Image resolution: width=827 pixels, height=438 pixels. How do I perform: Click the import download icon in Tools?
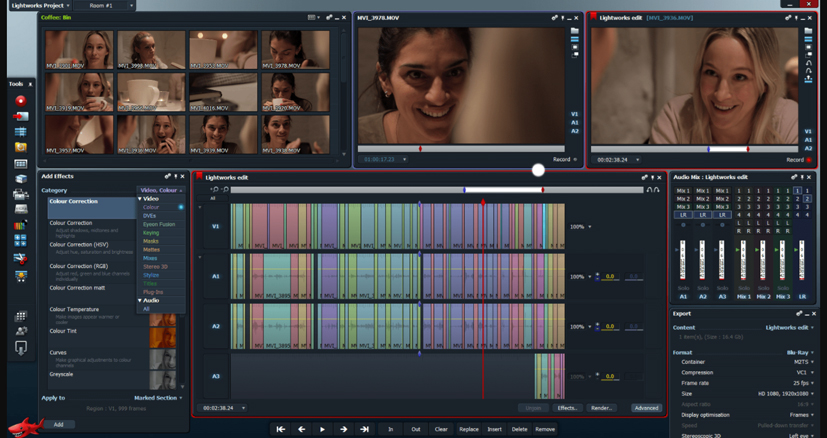coord(20,347)
